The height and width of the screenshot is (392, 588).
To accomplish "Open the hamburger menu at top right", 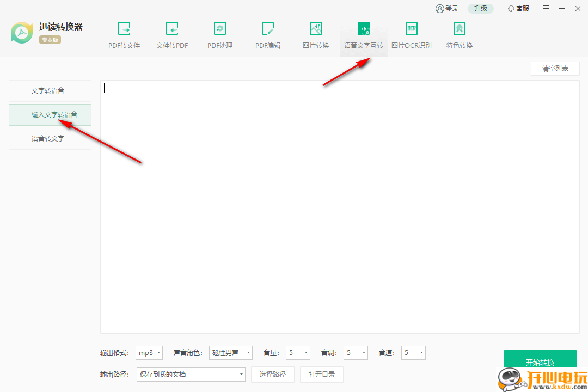I will (546, 8).
